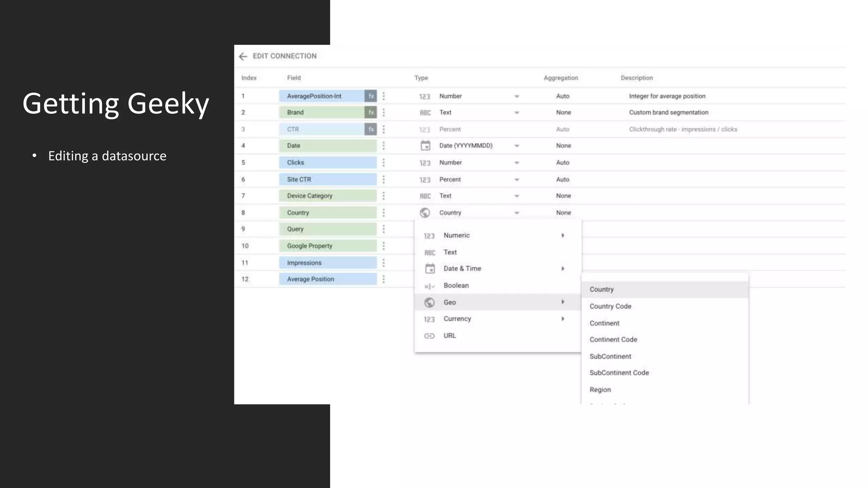Expand the Date & Time submenu
The height and width of the screenshot is (488, 868).
[498, 269]
